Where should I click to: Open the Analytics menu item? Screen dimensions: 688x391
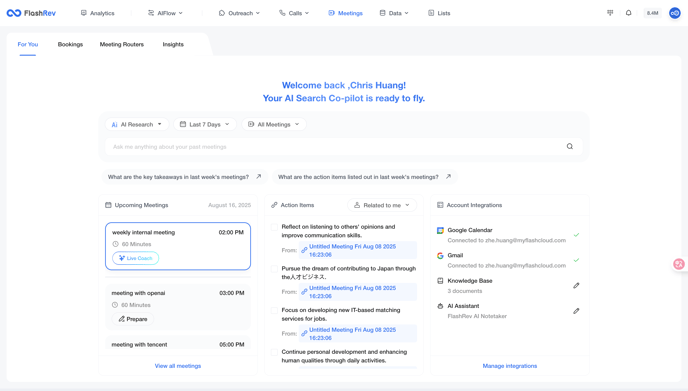click(97, 13)
